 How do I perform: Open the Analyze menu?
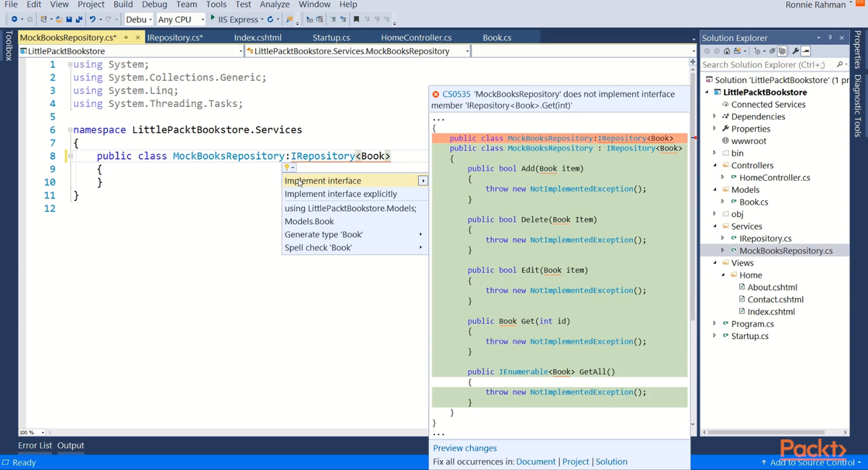[x=274, y=4]
